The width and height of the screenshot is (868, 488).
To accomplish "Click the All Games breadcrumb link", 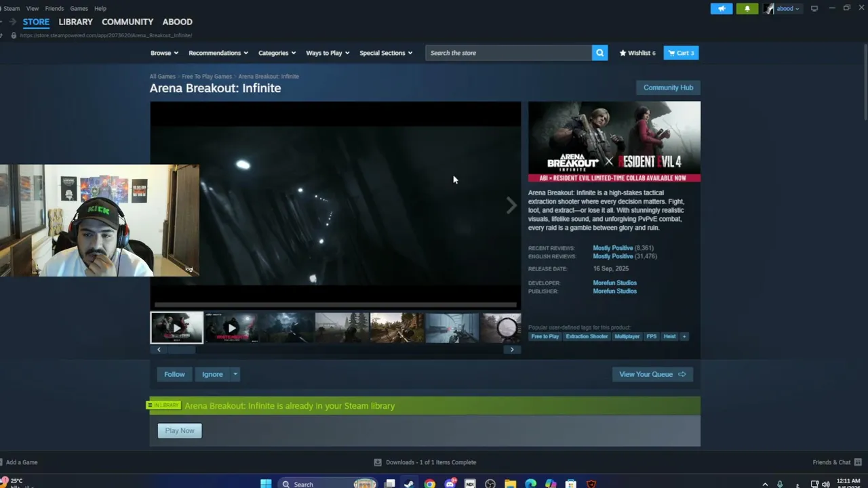I will coord(163,77).
